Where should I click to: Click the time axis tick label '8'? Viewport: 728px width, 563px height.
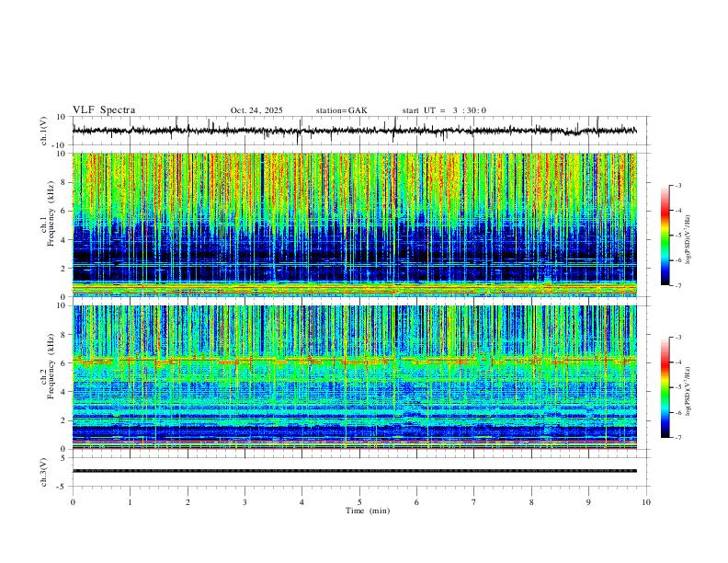(x=531, y=502)
